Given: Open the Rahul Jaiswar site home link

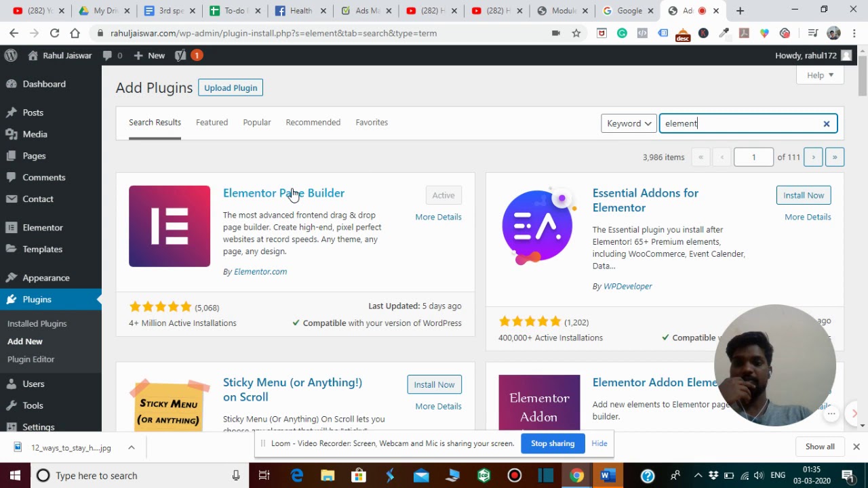Looking at the screenshot, I should (x=60, y=56).
